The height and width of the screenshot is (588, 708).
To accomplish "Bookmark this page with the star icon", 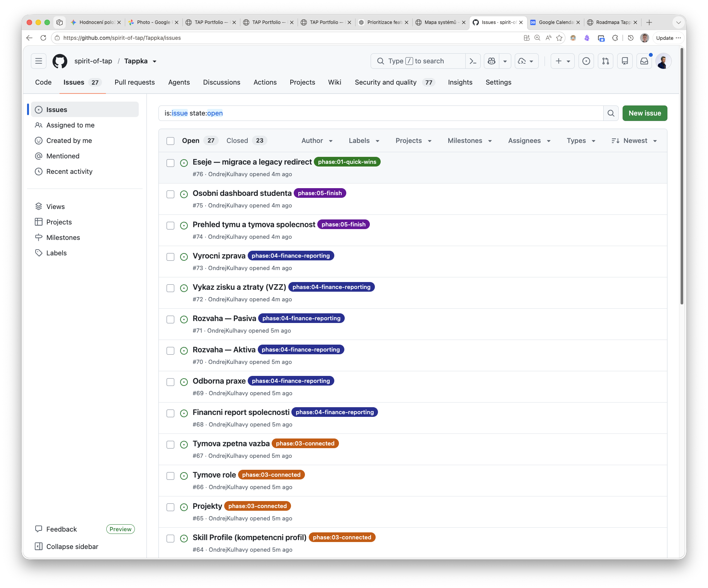I will 559,38.
